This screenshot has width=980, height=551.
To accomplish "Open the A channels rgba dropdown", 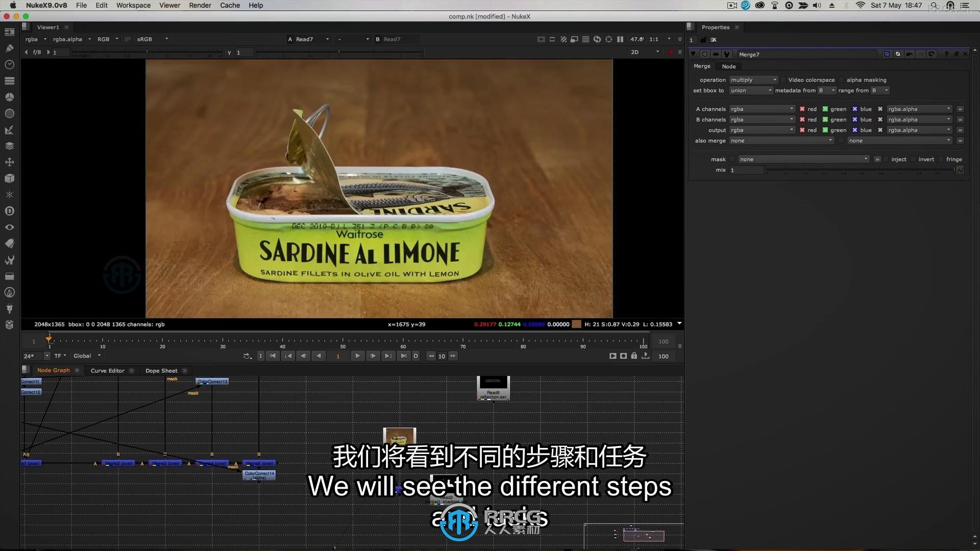I will point(762,109).
